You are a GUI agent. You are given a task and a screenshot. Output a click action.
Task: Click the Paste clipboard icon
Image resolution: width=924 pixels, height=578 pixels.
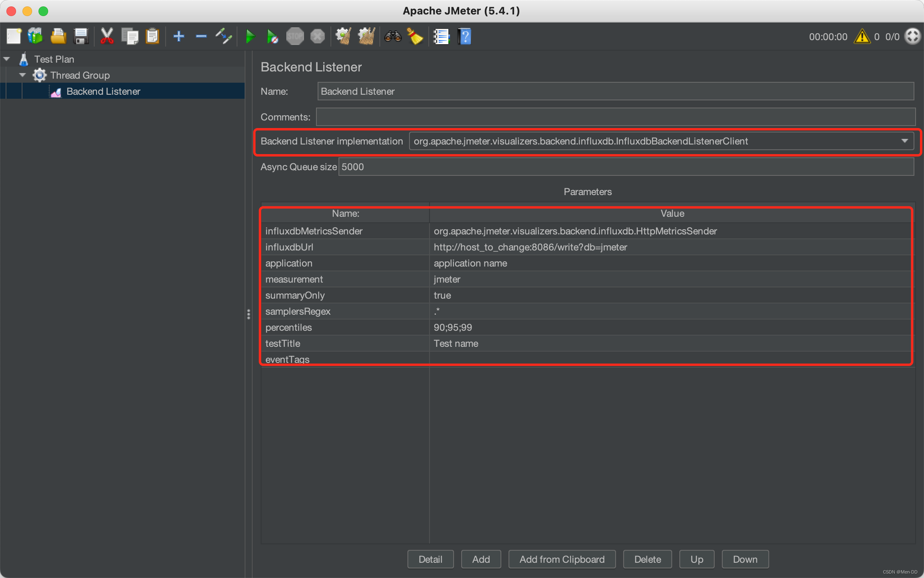tap(152, 37)
